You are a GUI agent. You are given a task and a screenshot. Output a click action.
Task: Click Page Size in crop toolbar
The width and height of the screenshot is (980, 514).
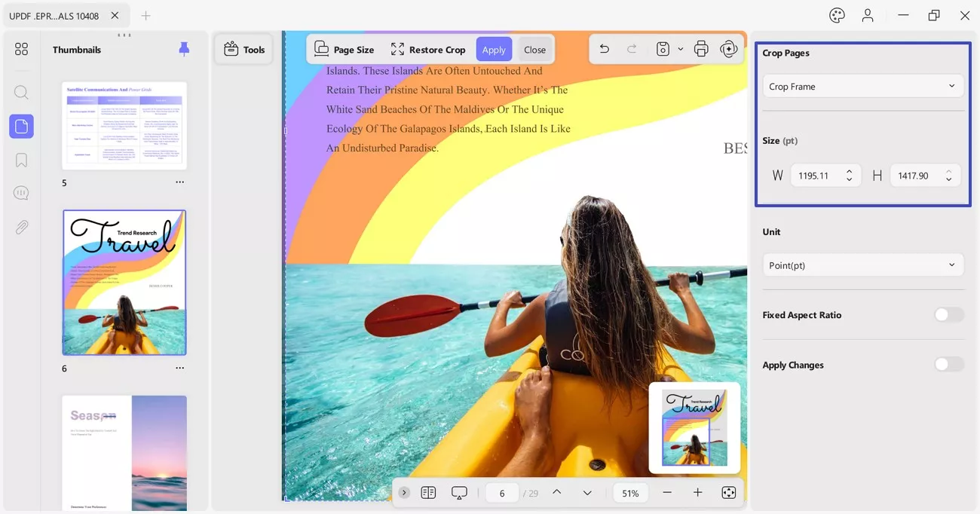[345, 49]
